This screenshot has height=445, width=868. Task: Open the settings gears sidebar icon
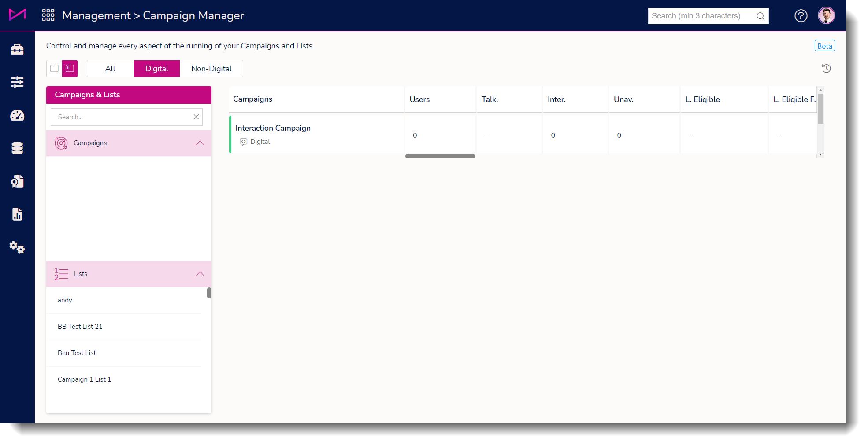point(17,247)
